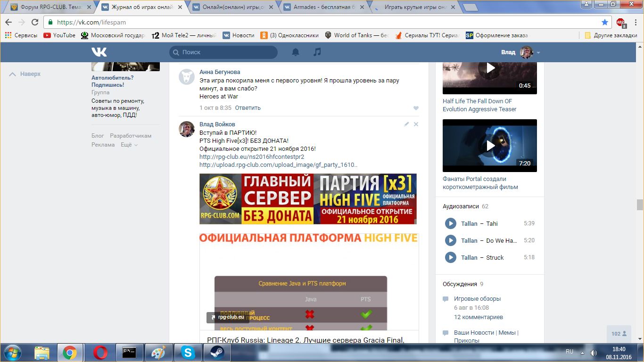Open the Другие закладки bookmarks folder
The image size is (644, 362).
[x=611, y=35]
